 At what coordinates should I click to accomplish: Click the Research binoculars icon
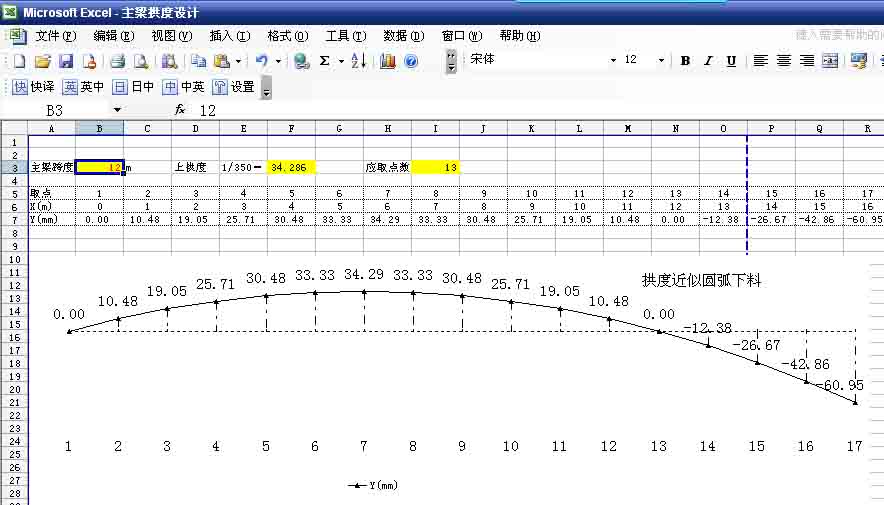click(169, 61)
